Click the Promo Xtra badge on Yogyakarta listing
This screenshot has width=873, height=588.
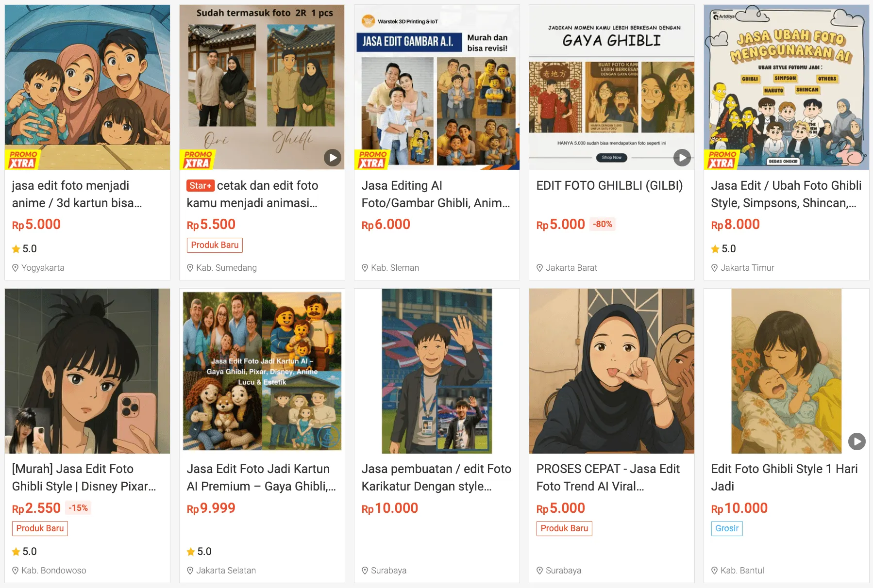[22, 160]
